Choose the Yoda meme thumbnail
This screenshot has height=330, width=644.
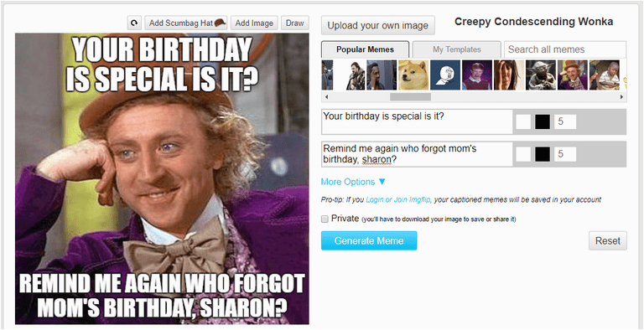click(541, 75)
